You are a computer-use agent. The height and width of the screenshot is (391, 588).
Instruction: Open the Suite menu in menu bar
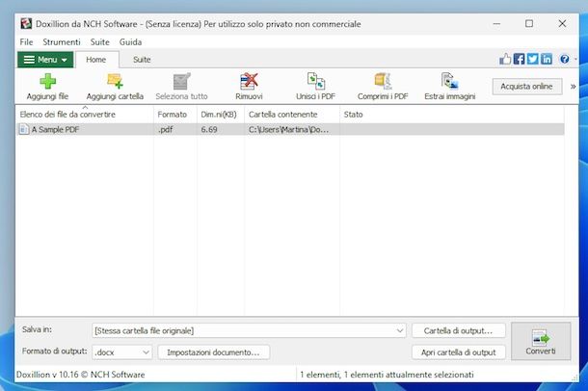[x=99, y=42]
